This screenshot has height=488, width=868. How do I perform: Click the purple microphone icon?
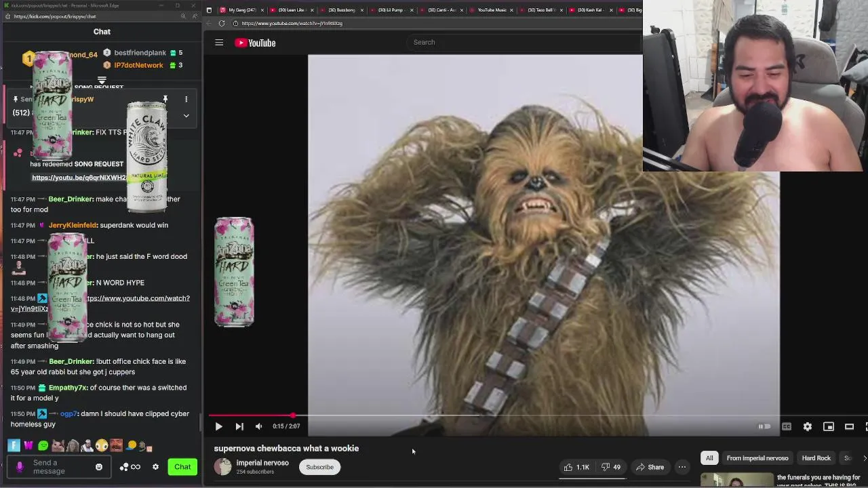[x=20, y=467]
